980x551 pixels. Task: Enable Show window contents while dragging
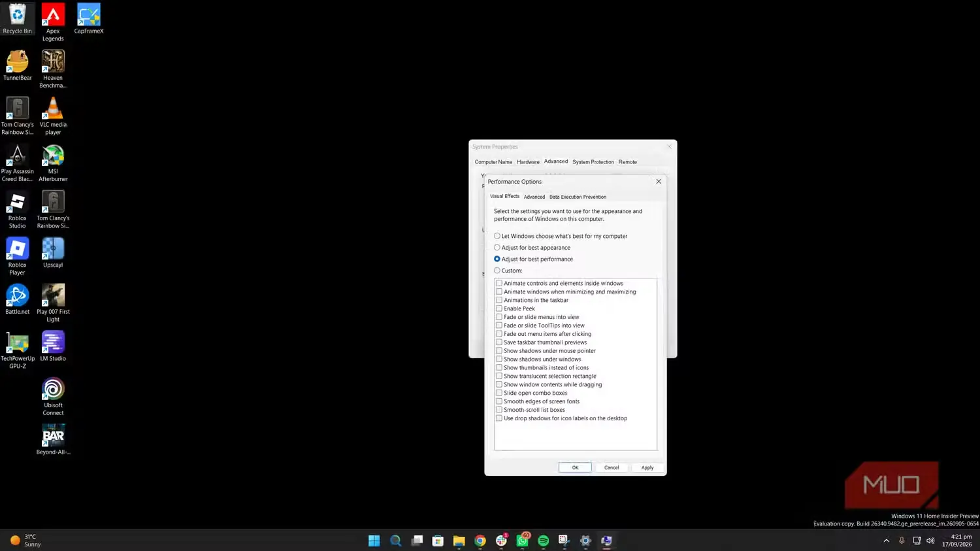point(499,384)
